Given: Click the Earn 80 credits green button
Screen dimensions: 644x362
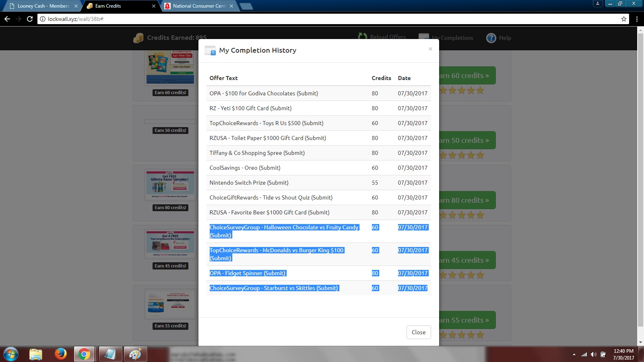Looking at the screenshot, I should pyautogui.click(x=467, y=200).
